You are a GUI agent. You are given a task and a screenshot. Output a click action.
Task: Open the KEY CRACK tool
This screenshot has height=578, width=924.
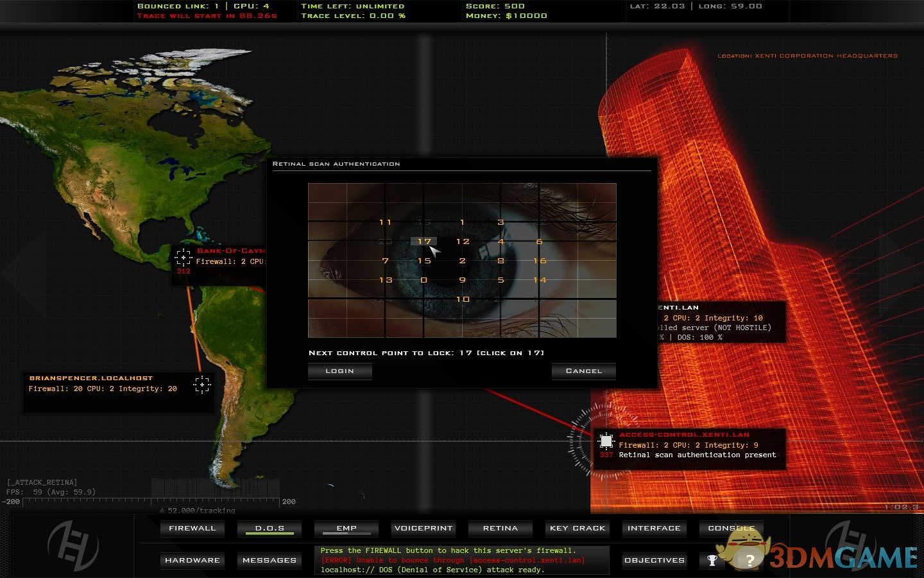tap(577, 528)
